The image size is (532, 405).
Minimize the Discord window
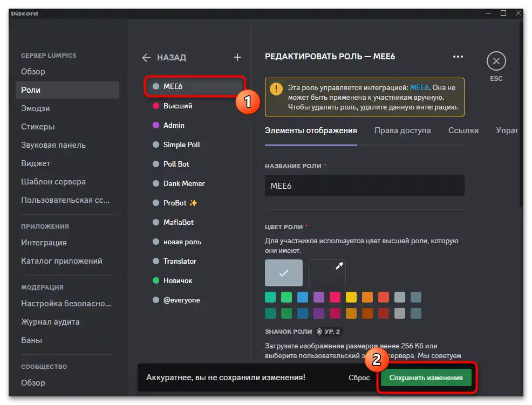(488, 13)
